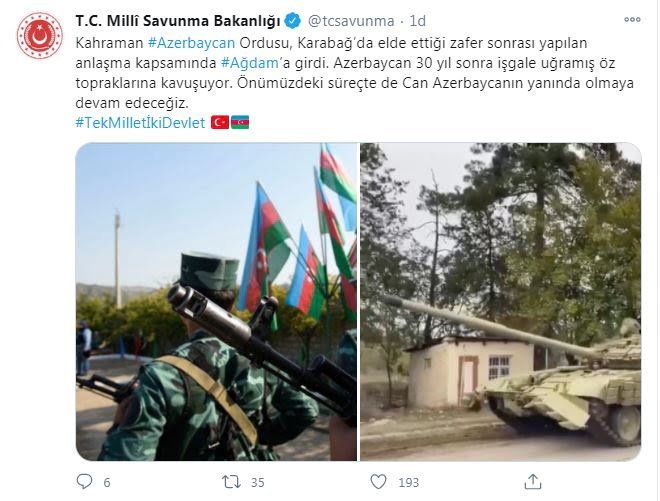
Task: Open the #Azerbaycan hashtag link
Action: pyautogui.click(x=192, y=43)
